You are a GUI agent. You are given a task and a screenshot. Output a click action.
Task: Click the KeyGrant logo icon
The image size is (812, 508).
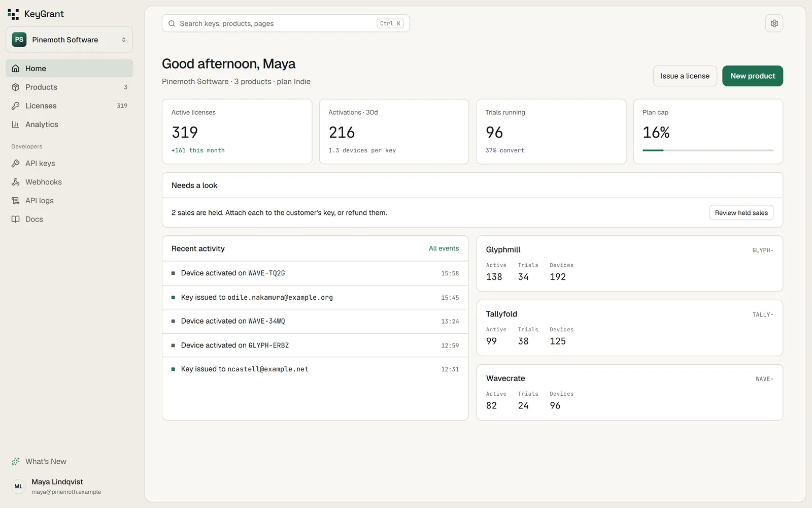click(x=13, y=14)
